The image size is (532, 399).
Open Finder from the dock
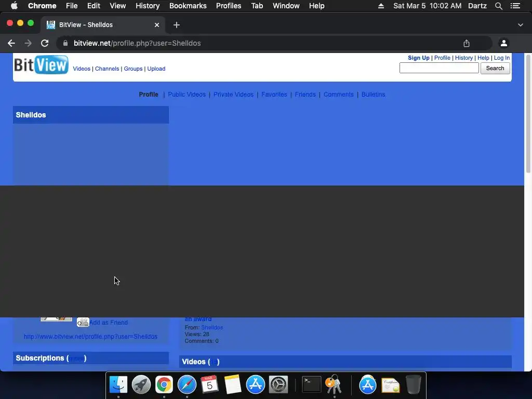click(x=118, y=384)
